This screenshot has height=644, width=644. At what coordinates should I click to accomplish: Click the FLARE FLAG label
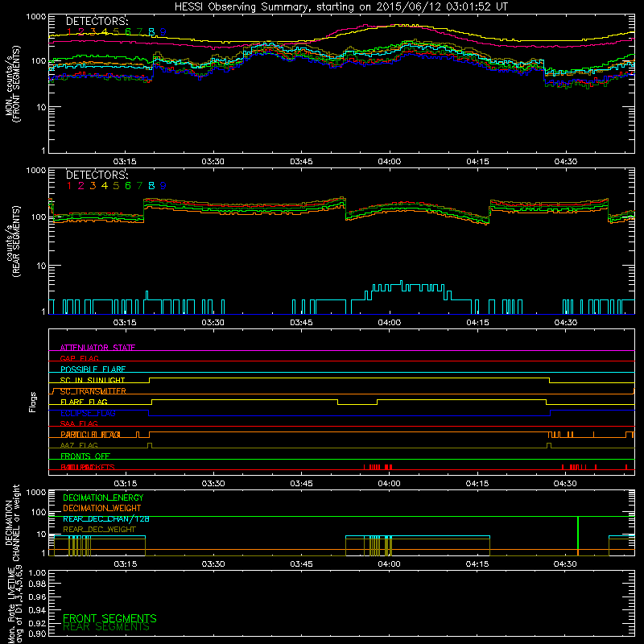[84, 402]
